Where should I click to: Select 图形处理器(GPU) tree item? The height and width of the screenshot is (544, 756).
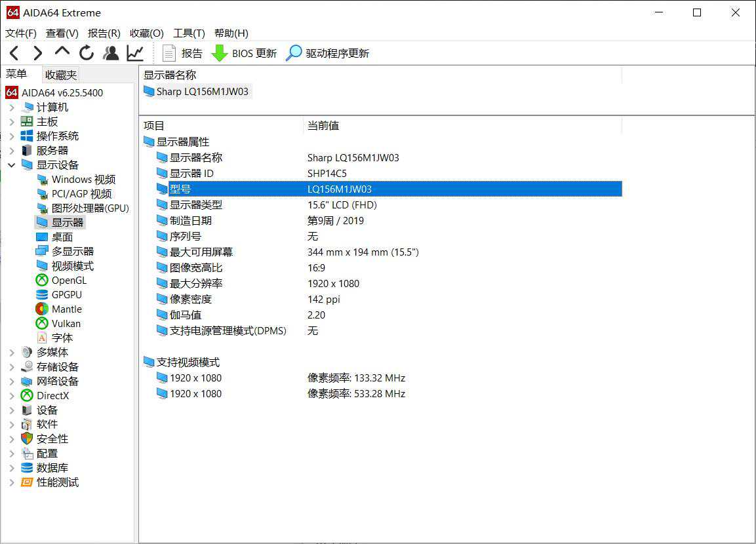(90, 208)
